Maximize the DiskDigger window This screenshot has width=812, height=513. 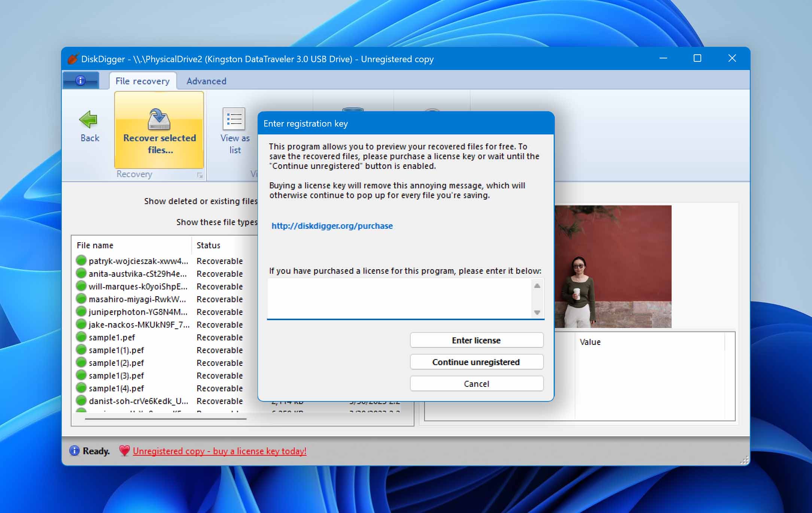tap(697, 58)
